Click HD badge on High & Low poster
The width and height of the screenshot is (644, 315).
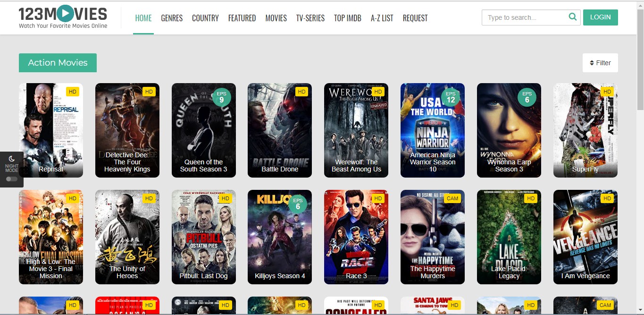point(72,198)
